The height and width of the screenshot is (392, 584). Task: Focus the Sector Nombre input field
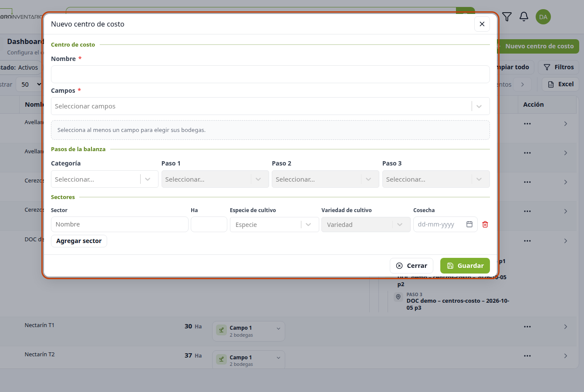(x=120, y=224)
